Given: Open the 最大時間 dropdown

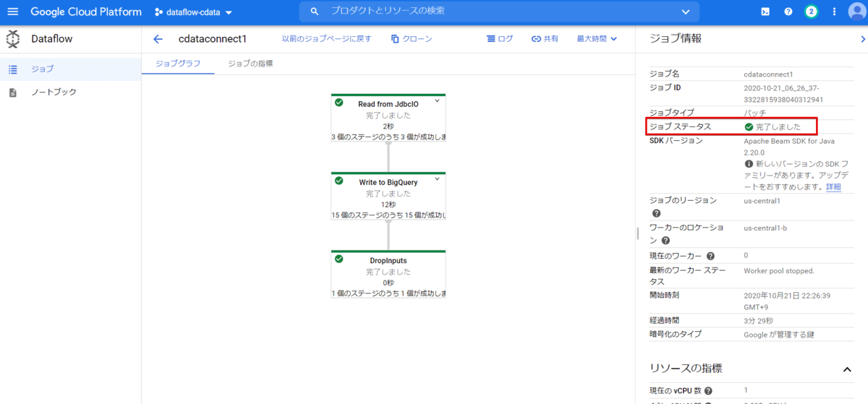Looking at the screenshot, I should [597, 39].
